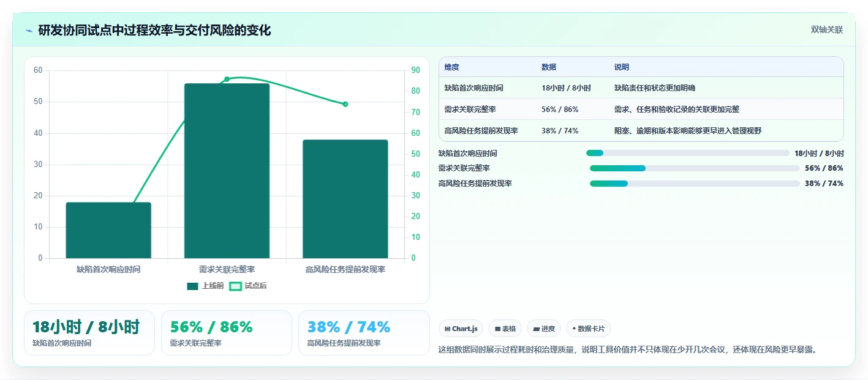Toggle the 上线前 legend swatch
Viewport: 868px width, 380px height.
tap(192, 286)
